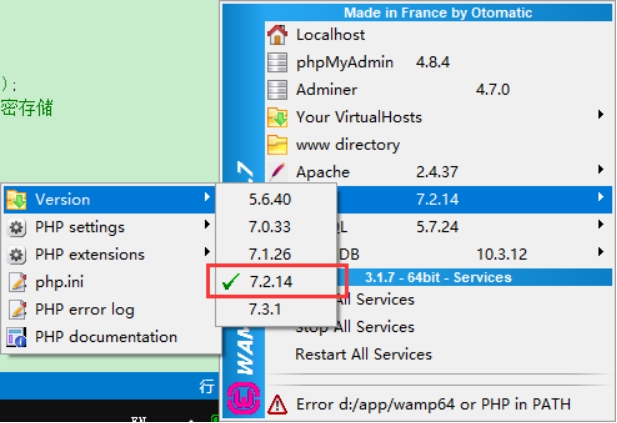Open the PHP error log entry
The width and height of the screenshot is (617, 423).
tap(84, 310)
